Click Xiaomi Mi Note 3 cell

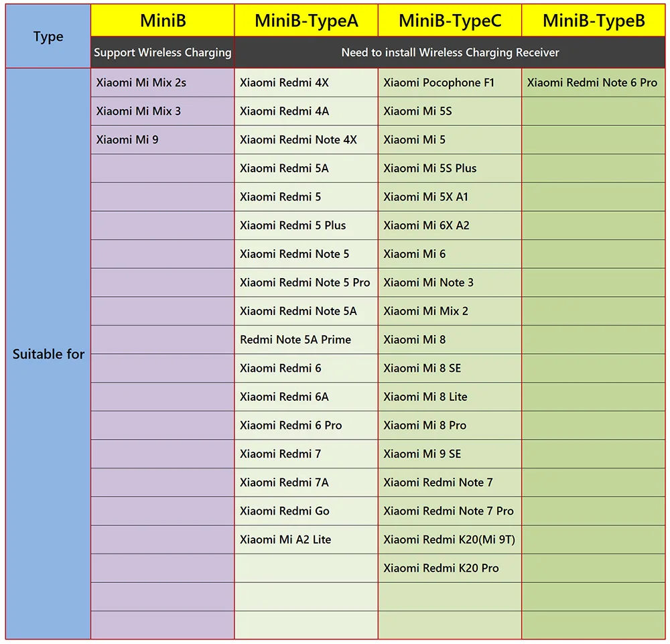click(450, 283)
